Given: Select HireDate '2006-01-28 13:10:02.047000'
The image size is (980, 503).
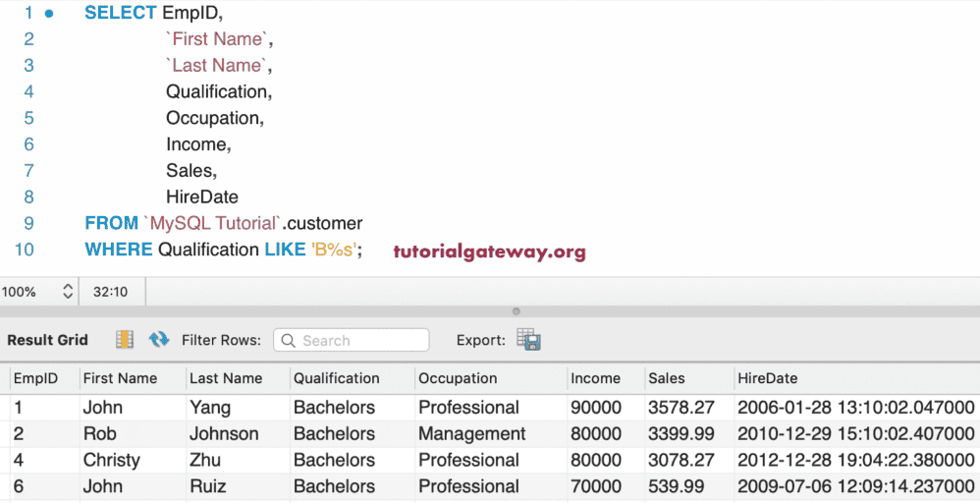Looking at the screenshot, I should (856, 408).
